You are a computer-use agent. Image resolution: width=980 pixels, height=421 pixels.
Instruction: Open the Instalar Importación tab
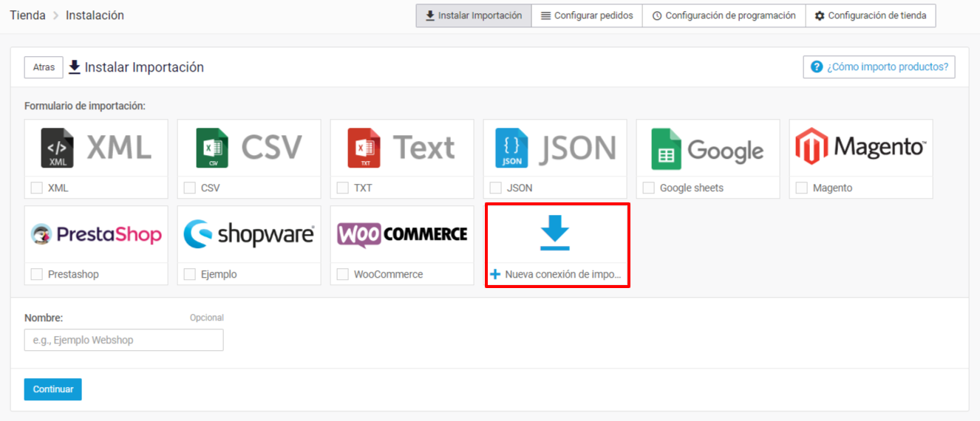click(x=474, y=16)
